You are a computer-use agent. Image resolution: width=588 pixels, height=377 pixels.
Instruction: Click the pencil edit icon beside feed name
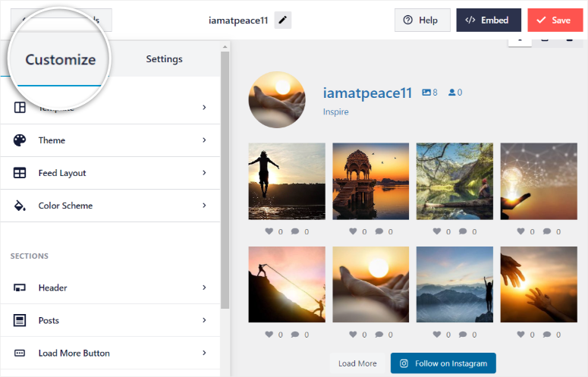tap(282, 20)
